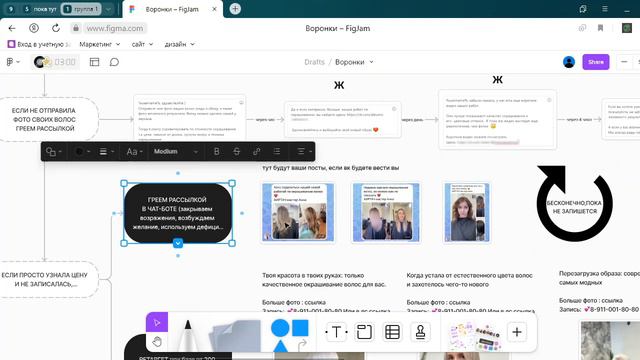The height and width of the screenshot is (360, 640).
Task: Select the Stamp tool
Action: pyautogui.click(x=420, y=332)
